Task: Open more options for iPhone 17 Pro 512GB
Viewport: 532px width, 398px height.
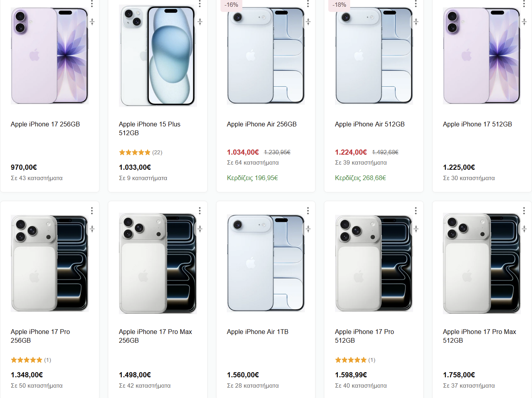Action: click(416, 211)
